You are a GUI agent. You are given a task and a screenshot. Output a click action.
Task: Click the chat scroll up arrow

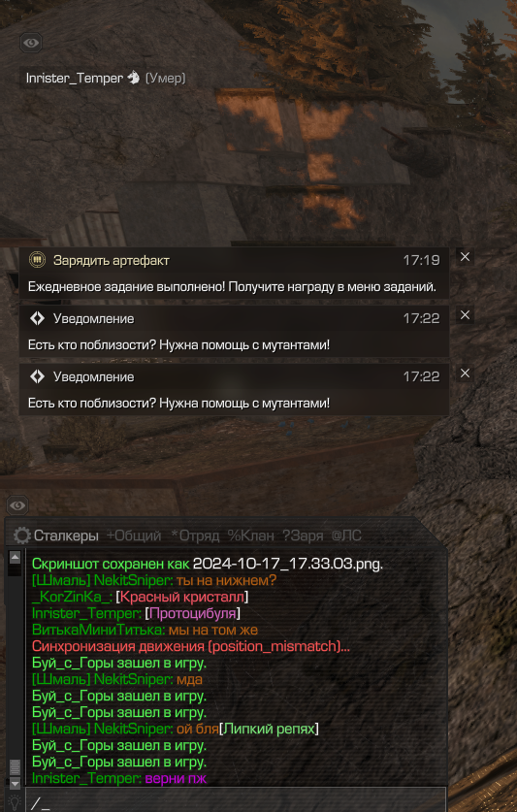click(15, 557)
